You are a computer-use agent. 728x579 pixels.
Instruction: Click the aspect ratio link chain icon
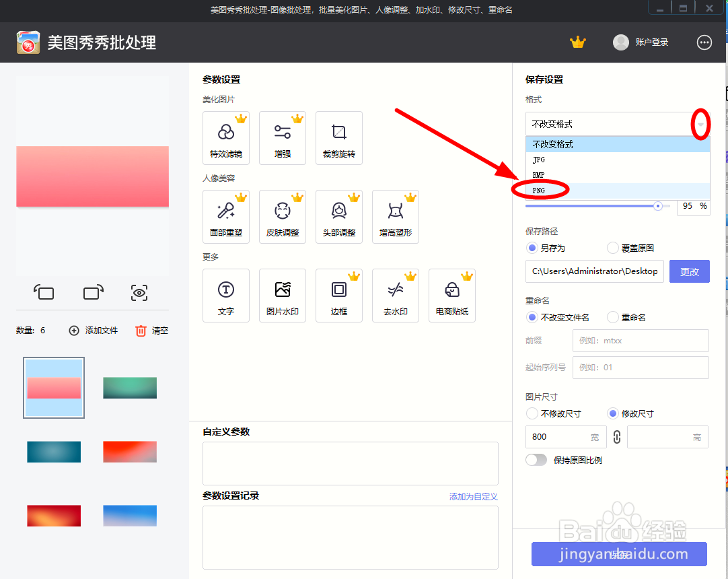(616, 437)
